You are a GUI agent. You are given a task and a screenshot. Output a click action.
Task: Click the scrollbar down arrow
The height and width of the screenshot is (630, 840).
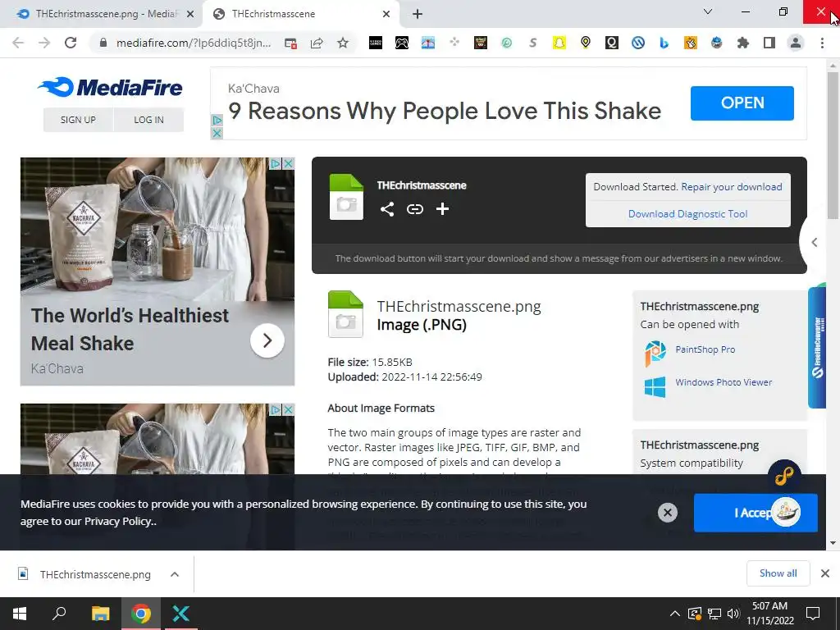(833, 543)
